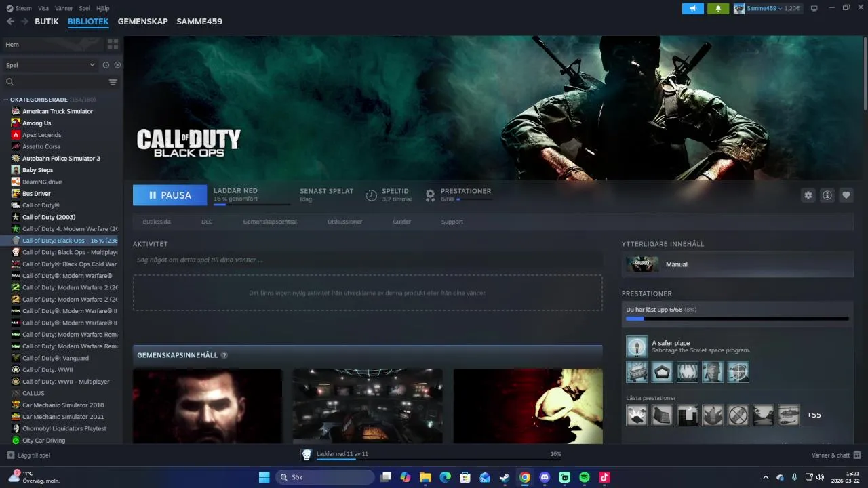Screen dimensions: 868x488
Task: Open Spotify from the taskbar
Action: point(585,477)
